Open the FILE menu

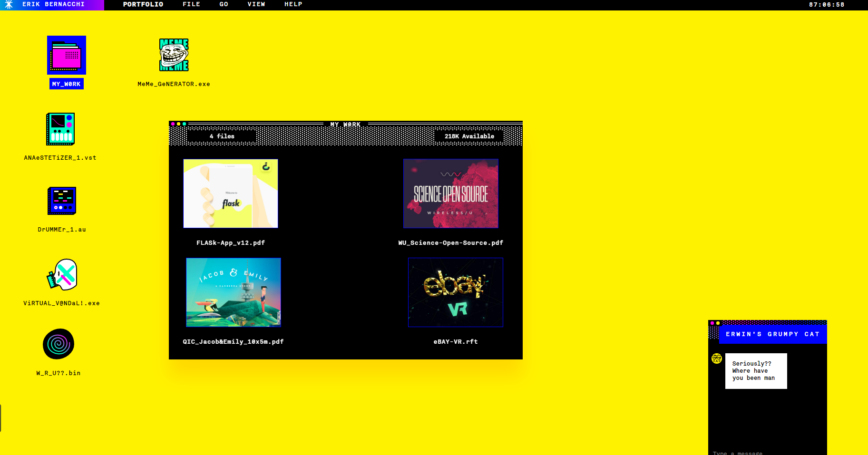(192, 4)
